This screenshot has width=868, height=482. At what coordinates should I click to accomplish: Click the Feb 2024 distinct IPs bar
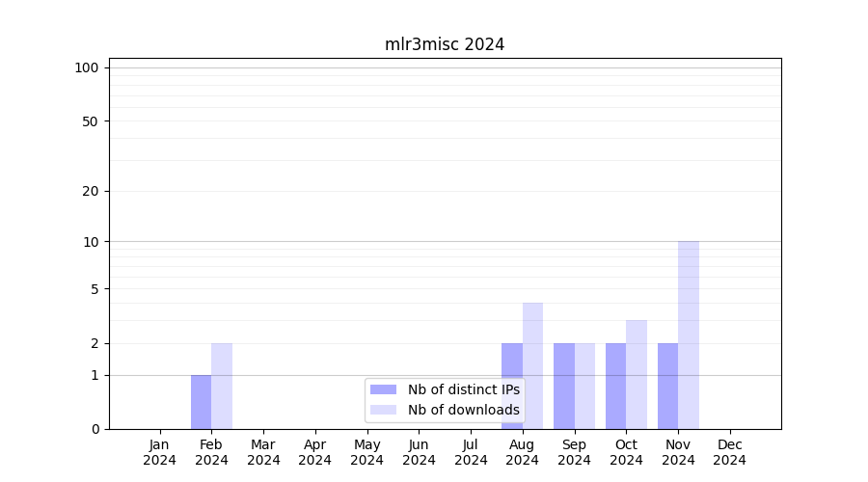click(x=201, y=402)
